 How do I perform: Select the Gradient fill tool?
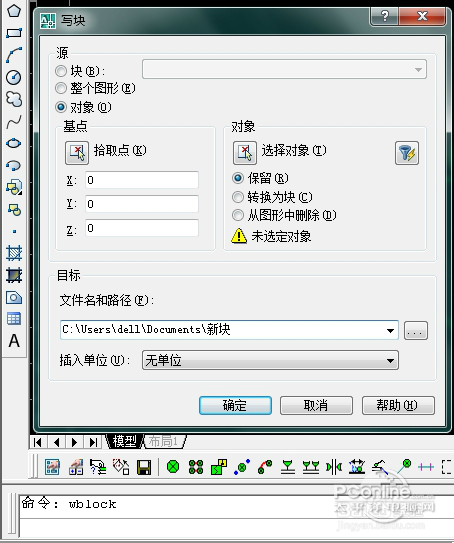click(14, 275)
